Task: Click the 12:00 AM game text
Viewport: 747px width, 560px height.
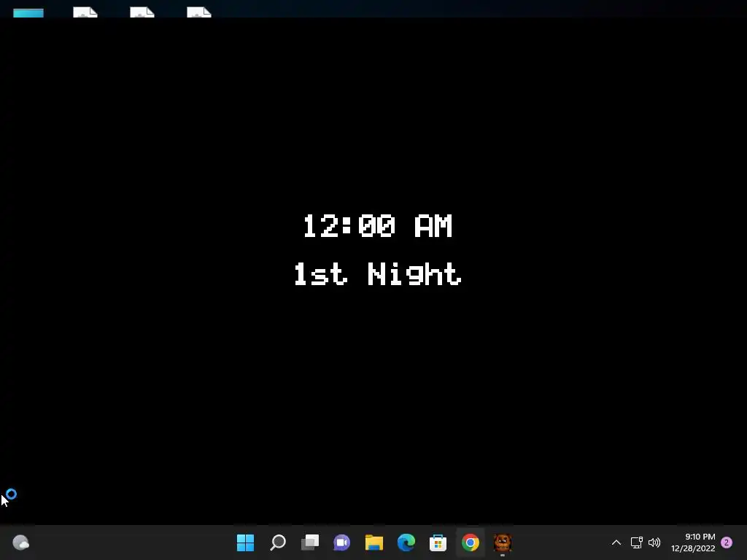Action: coord(377,226)
